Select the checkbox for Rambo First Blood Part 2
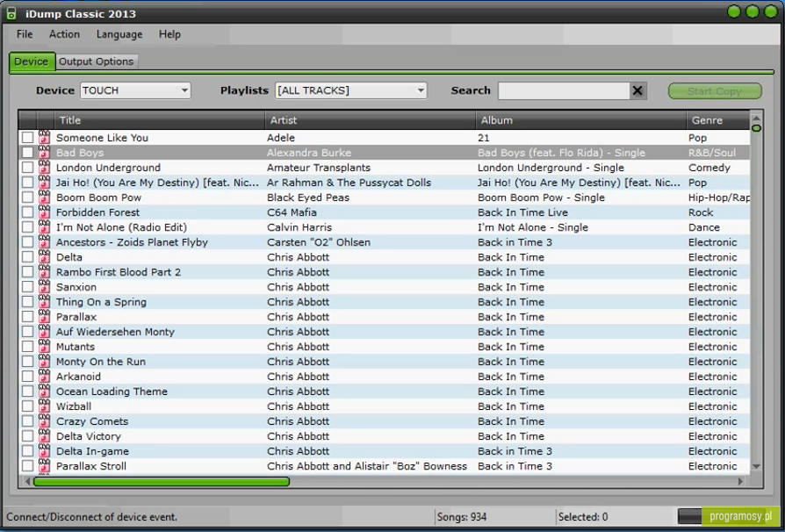Viewport: 785px width, 532px height. (27, 272)
